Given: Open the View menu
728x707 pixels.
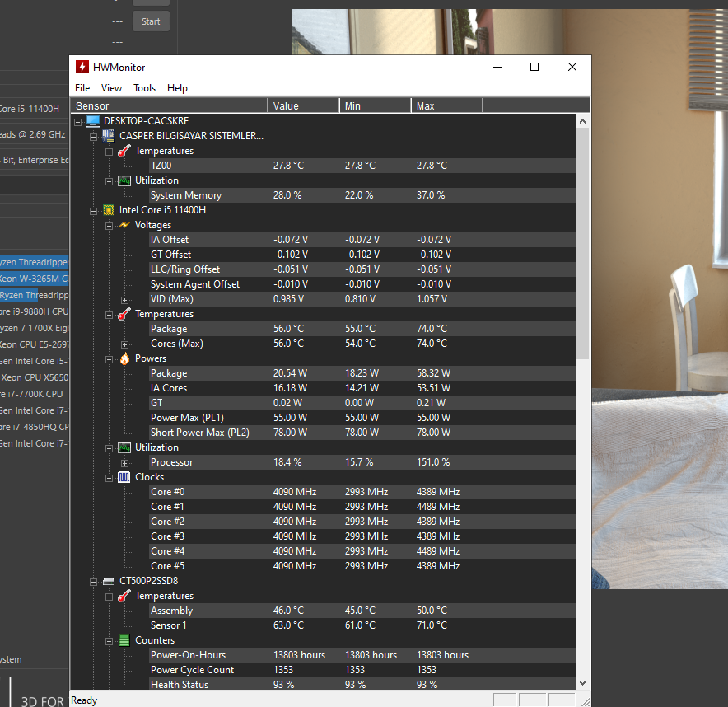Looking at the screenshot, I should click(111, 88).
